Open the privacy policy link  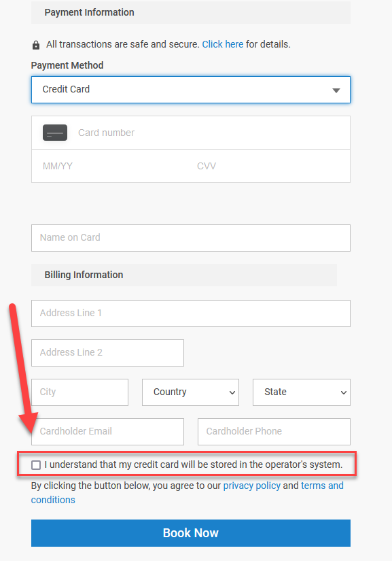[252, 486]
